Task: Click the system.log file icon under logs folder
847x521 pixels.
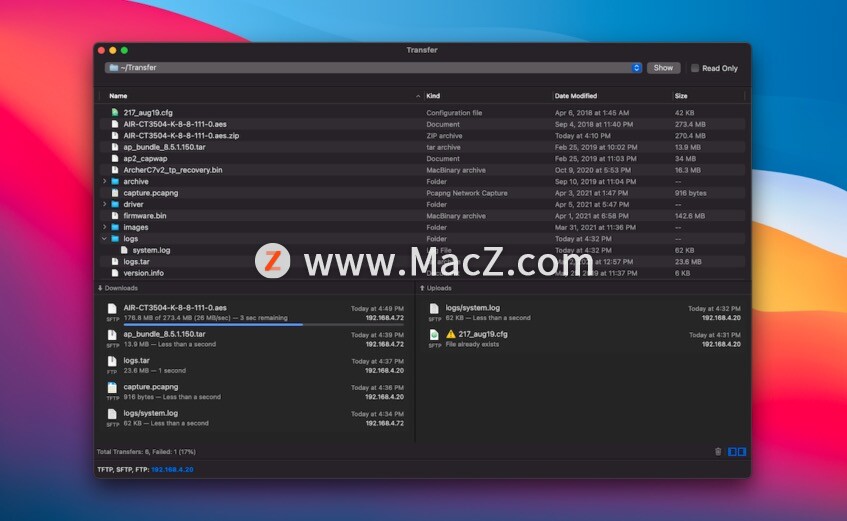Action: pyautogui.click(x=124, y=250)
